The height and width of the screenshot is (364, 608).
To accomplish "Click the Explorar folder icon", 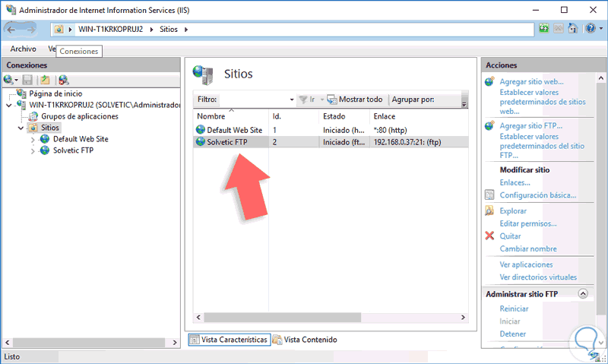I will coord(489,210).
